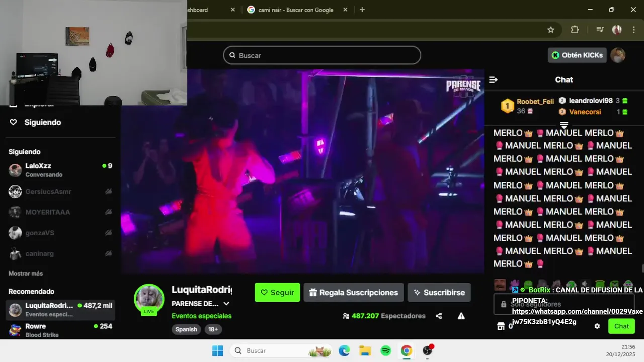The height and width of the screenshot is (362, 644).
Task: Select the Spanish language tag
Action: tap(186, 329)
